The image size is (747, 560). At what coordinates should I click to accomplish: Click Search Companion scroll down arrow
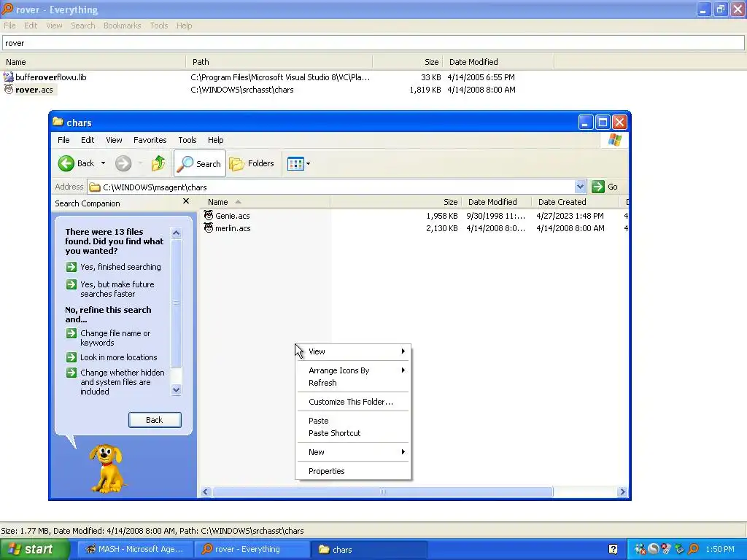pos(177,390)
